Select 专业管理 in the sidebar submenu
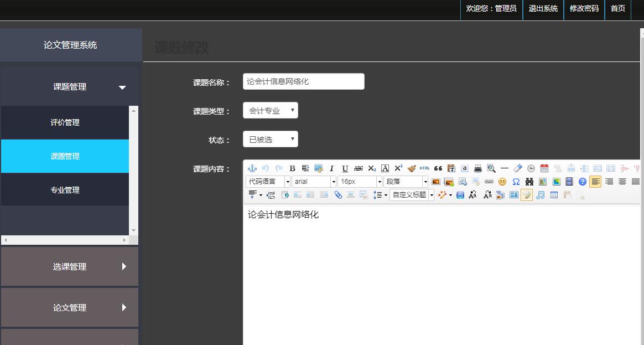Viewport: 644px width, 345px height. pyautogui.click(x=65, y=190)
